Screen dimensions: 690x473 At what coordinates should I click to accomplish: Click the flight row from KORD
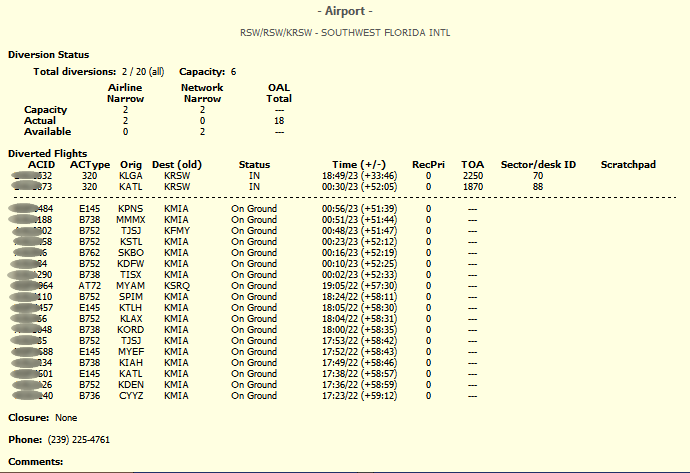[x=130, y=329]
